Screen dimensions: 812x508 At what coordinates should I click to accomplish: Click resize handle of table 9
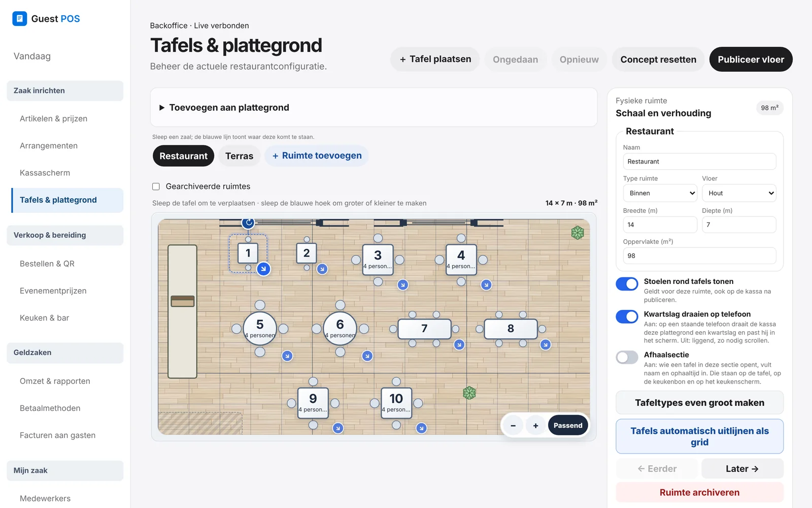[338, 428]
